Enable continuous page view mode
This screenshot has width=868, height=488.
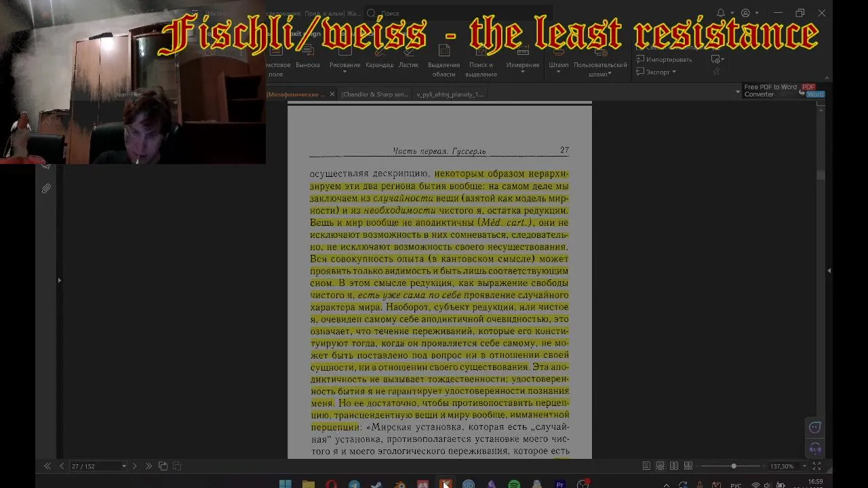click(x=660, y=466)
